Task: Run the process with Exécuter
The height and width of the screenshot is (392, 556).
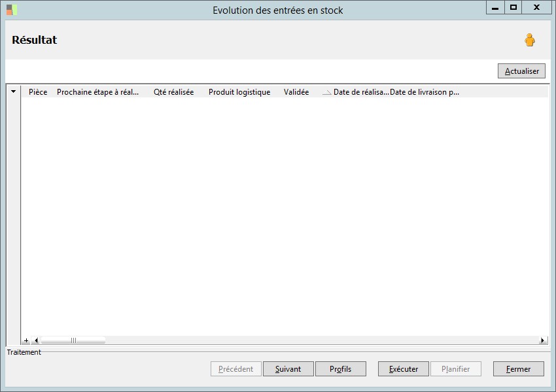Action: pyautogui.click(x=404, y=369)
